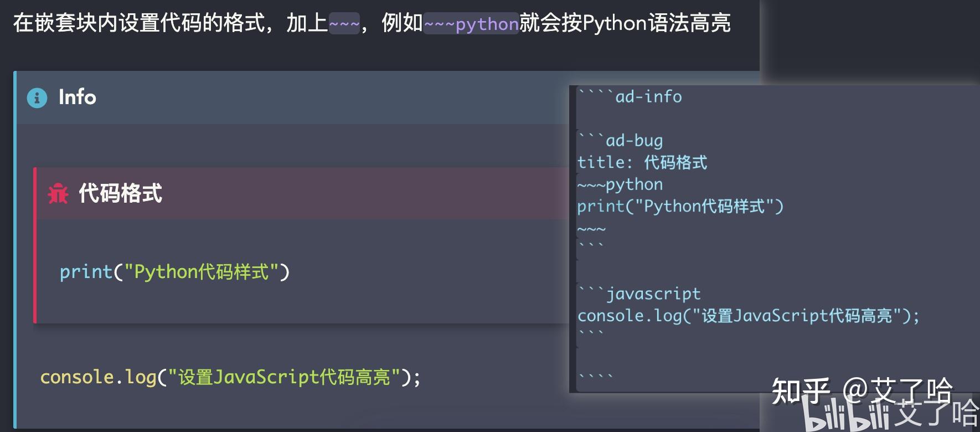The width and height of the screenshot is (980, 432).
Task: Click the word Python语法高亮 in the top sentence
Action: tap(656, 23)
